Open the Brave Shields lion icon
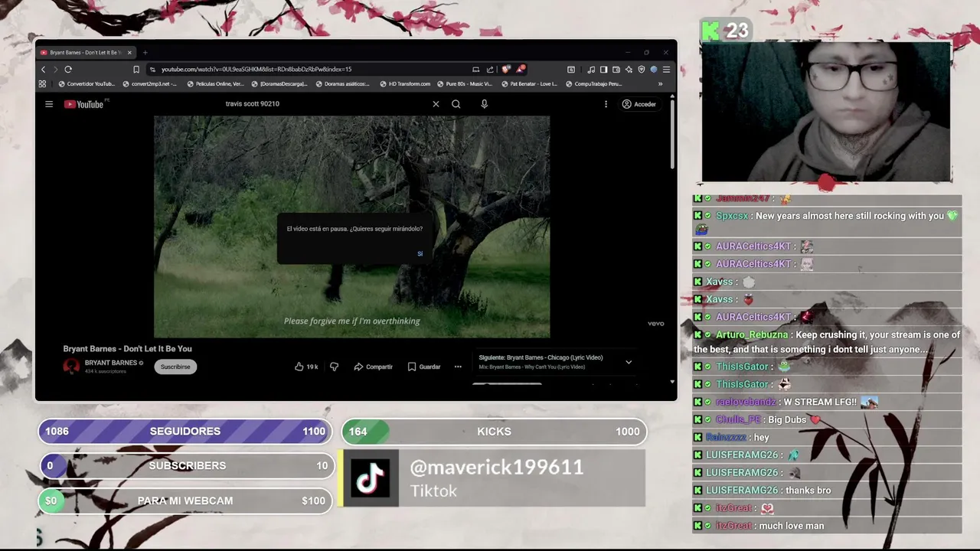The image size is (980, 551). tap(505, 69)
